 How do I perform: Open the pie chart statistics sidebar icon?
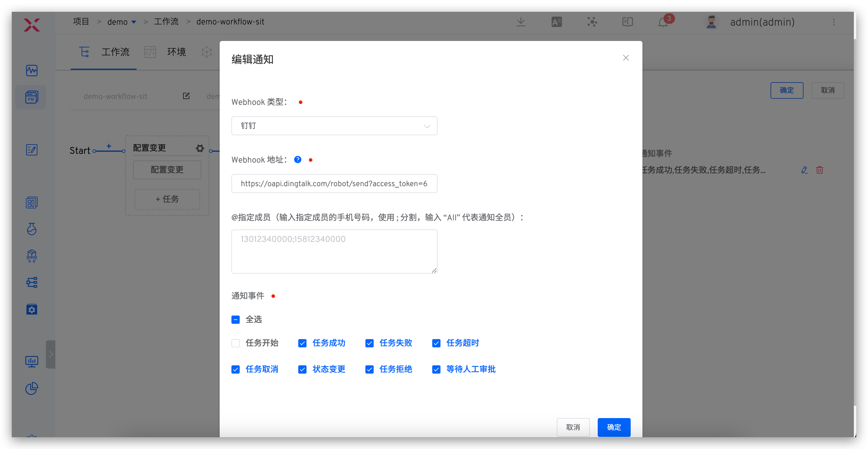[x=32, y=388]
